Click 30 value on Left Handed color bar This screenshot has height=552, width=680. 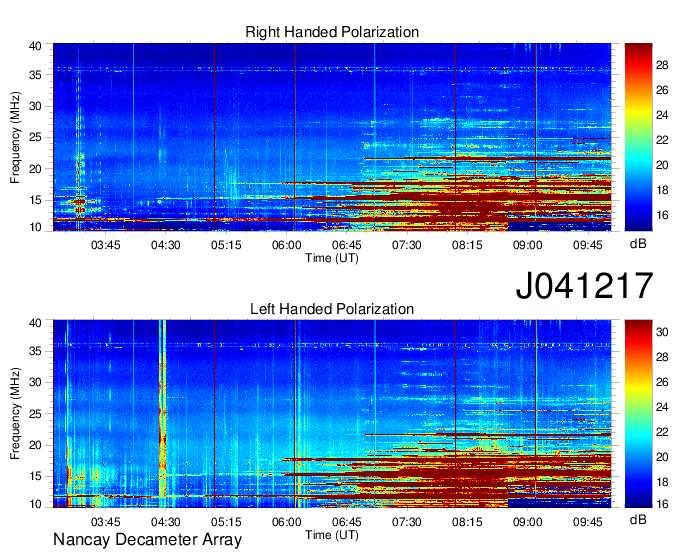tap(662, 332)
